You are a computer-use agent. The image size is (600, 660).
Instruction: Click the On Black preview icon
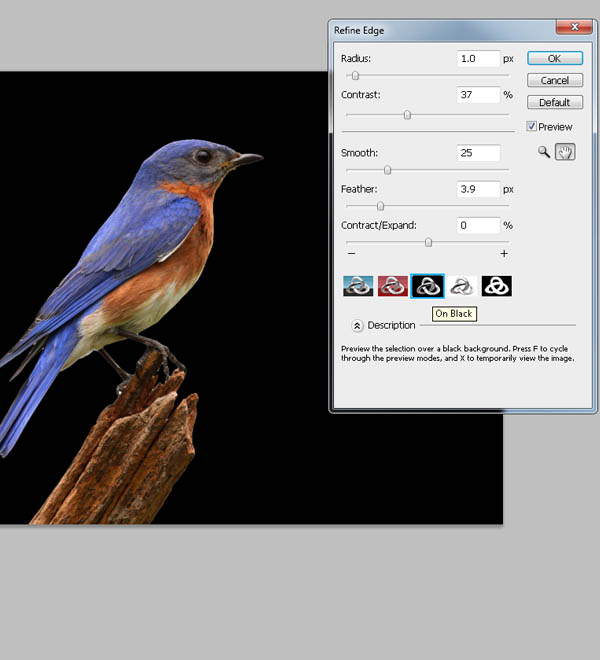click(x=427, y=285)
